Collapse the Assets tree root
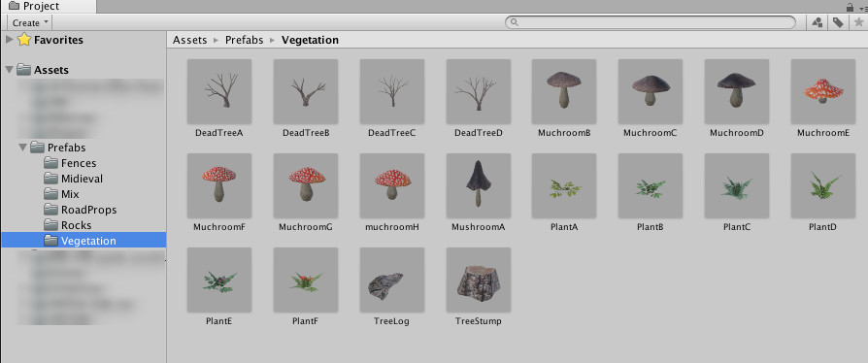This screenshot has height=363, width=868. pos(9,70)
